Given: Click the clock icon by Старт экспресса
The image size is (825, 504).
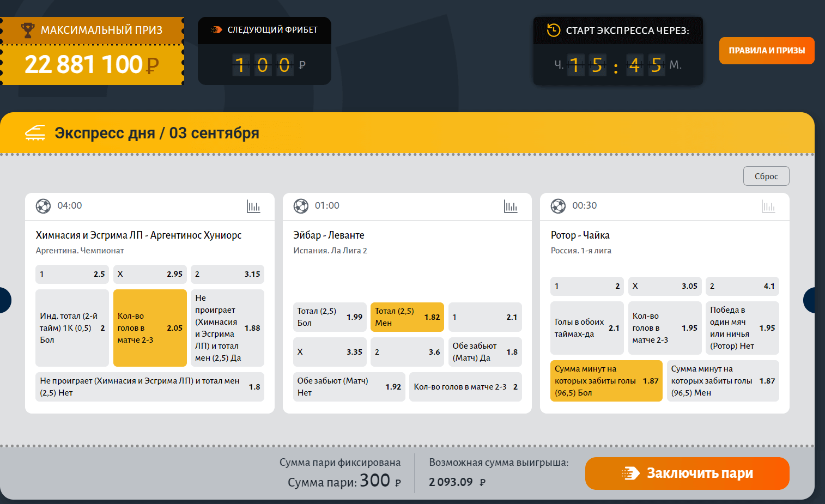Looking at the screenshot, I should [x=554, y=30].
